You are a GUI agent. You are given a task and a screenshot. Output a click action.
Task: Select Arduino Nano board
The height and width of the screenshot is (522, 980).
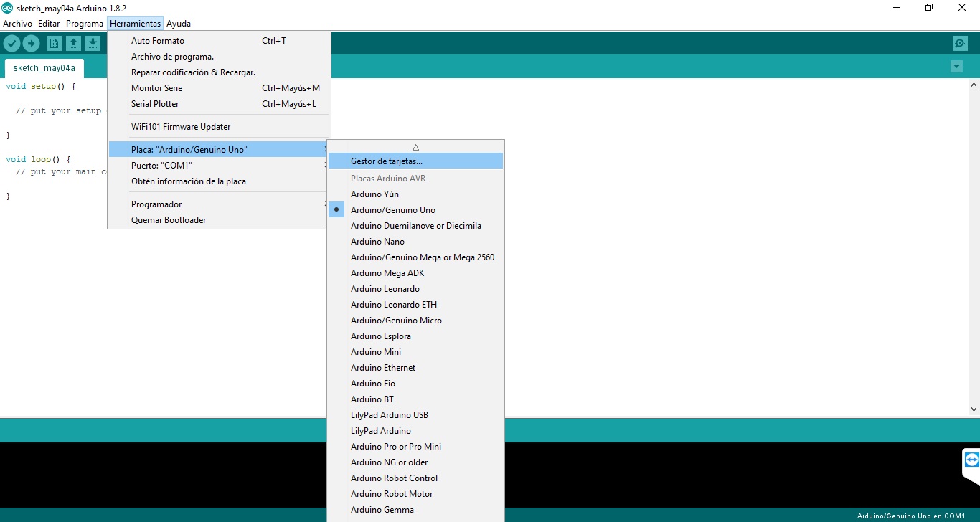416,242
